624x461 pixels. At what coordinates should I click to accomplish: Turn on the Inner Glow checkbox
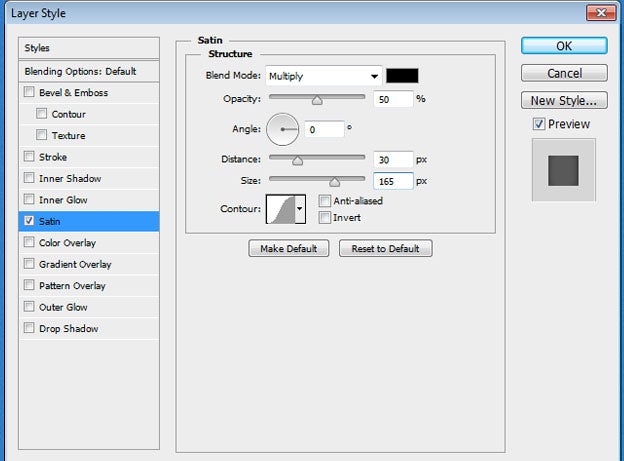[29, 199]
